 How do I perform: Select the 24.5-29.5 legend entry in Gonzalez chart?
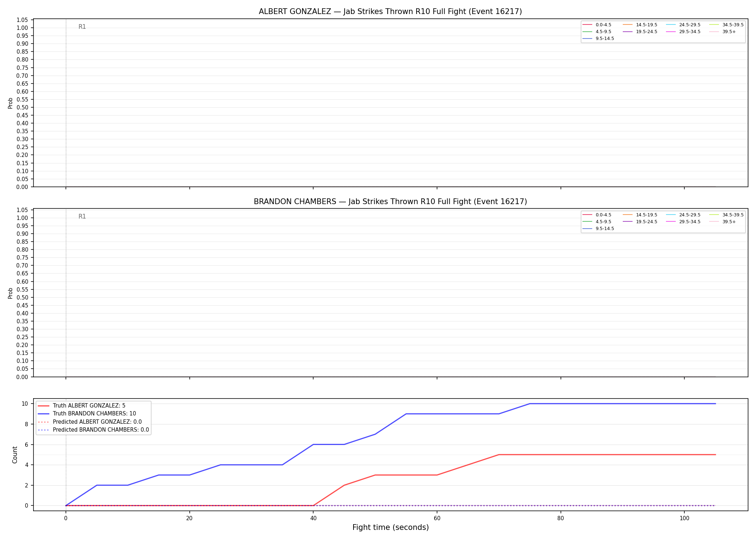pyautogui.click(x=683, y=25)
